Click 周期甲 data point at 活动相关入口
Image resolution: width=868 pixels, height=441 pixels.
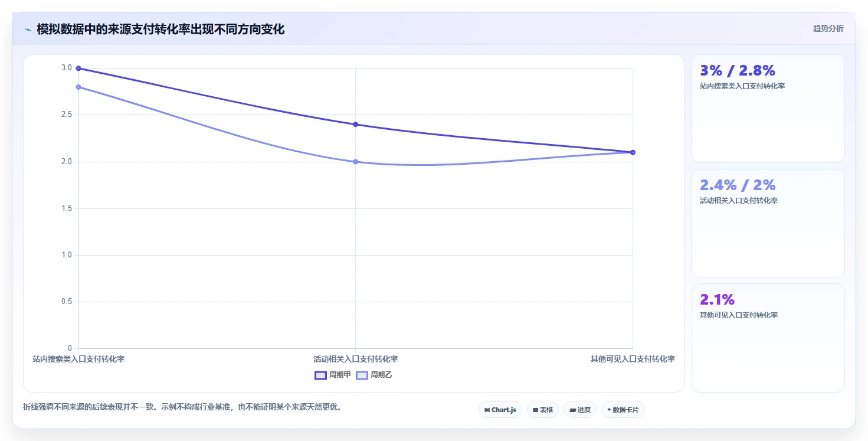(x=355, y=125)
